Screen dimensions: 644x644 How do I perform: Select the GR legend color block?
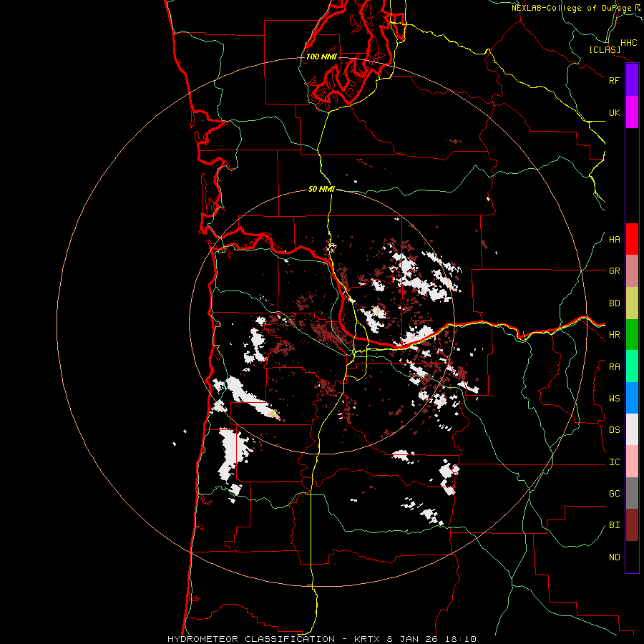632,271
